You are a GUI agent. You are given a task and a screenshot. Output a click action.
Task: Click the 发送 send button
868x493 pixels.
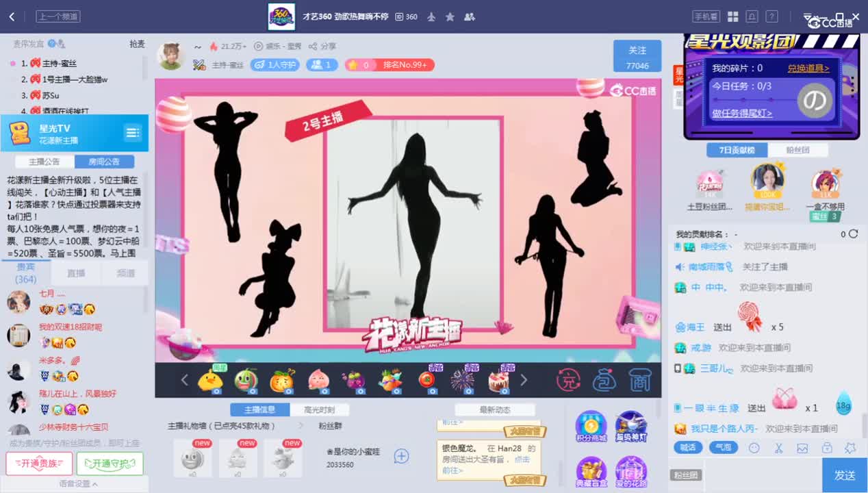pos(845,475)
